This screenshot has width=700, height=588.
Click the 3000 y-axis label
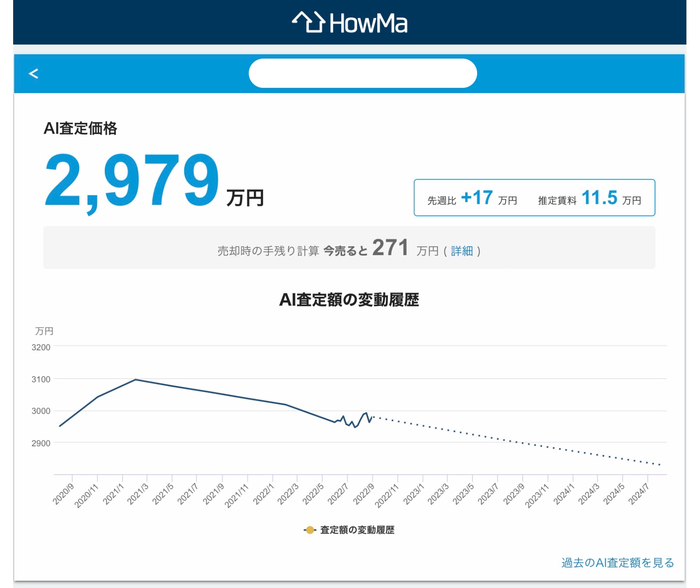(41, 411)
